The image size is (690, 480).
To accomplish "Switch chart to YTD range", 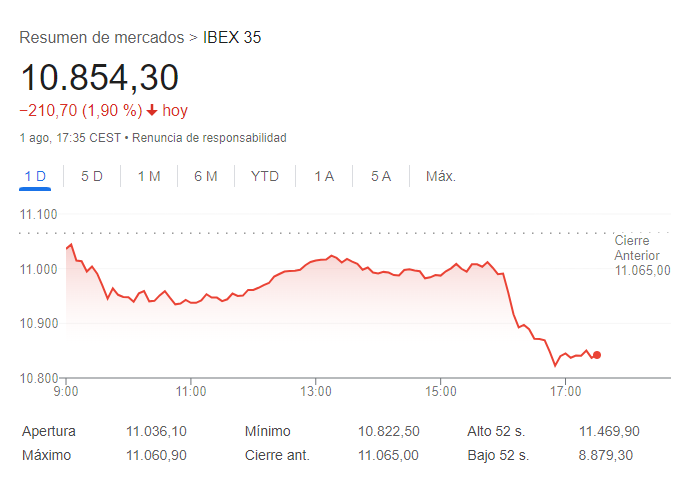I will [265, 176].
